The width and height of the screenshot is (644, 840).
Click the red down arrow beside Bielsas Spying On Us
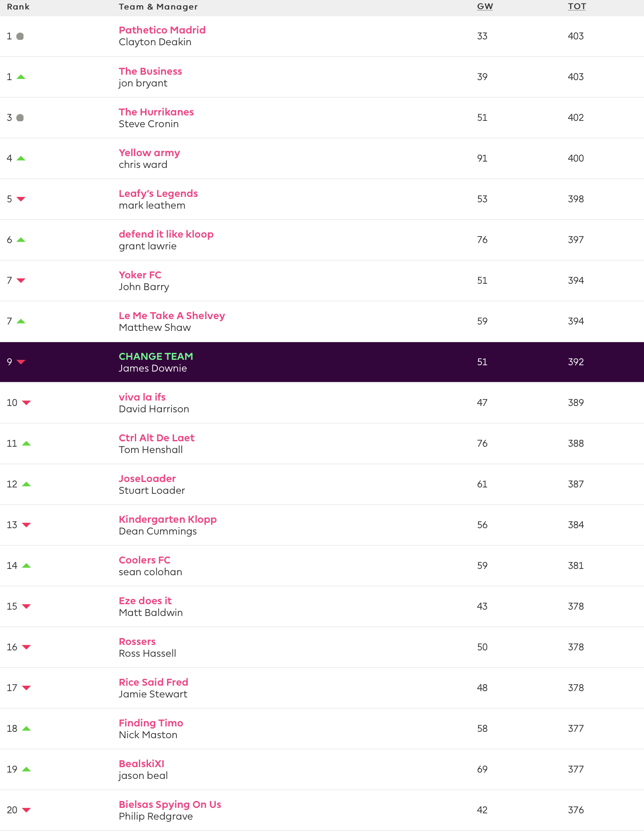(26, 810)
